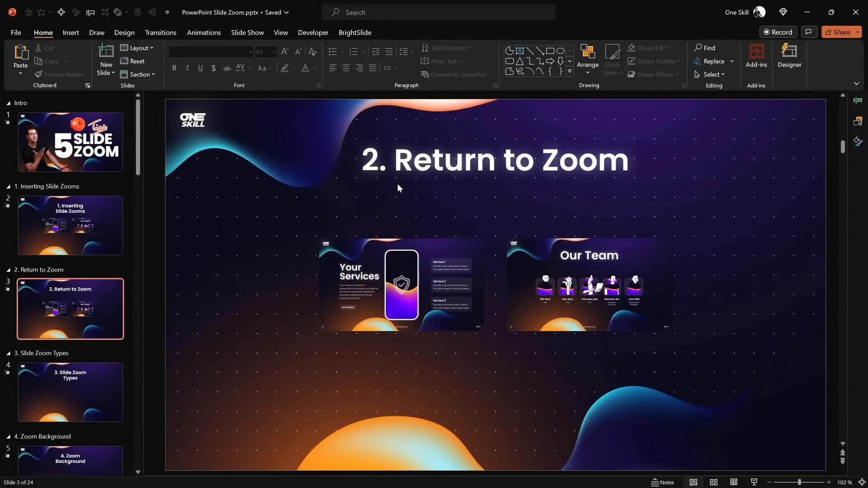The height and width of the screenshot is (488, 868).
Task: Collapse the 2. Return to Zoom section
Action: 8,270
